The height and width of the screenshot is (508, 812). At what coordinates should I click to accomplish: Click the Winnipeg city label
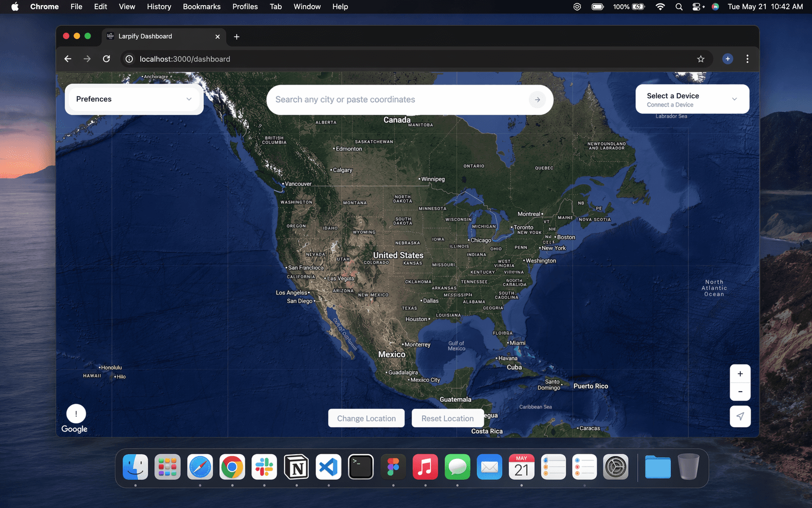click(432, 179)
